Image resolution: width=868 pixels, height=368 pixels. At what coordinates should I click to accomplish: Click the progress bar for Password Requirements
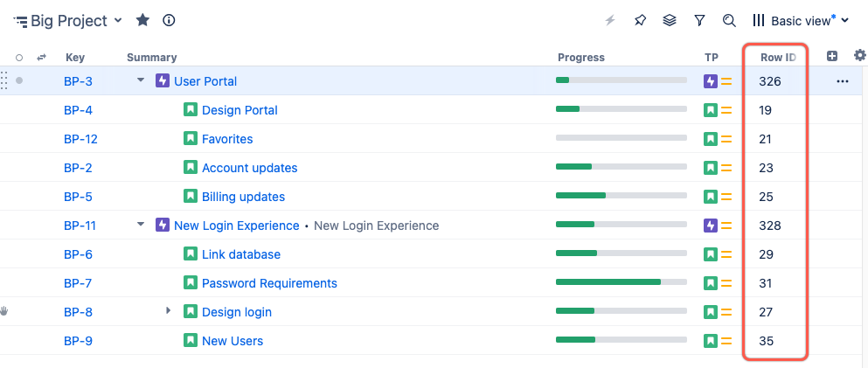[x=621, y=282]
